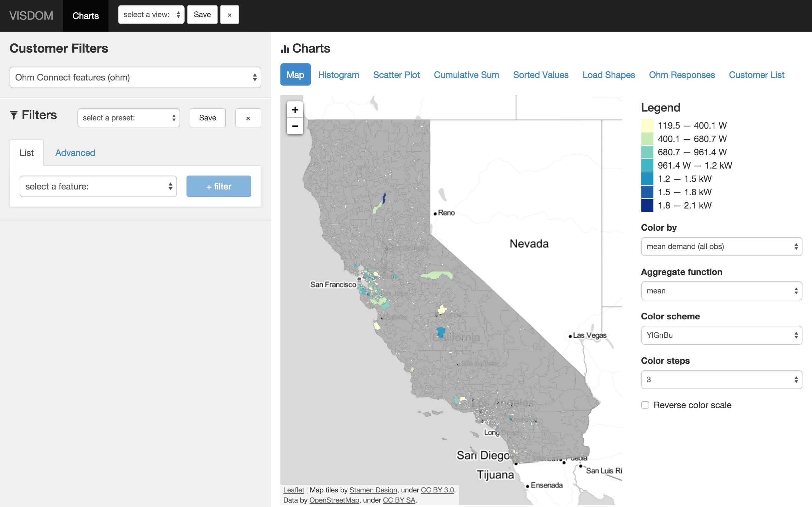Screen dimensions: 812x507
Task: Enable Reverse color scale checkbox
Action: point(645,405)
